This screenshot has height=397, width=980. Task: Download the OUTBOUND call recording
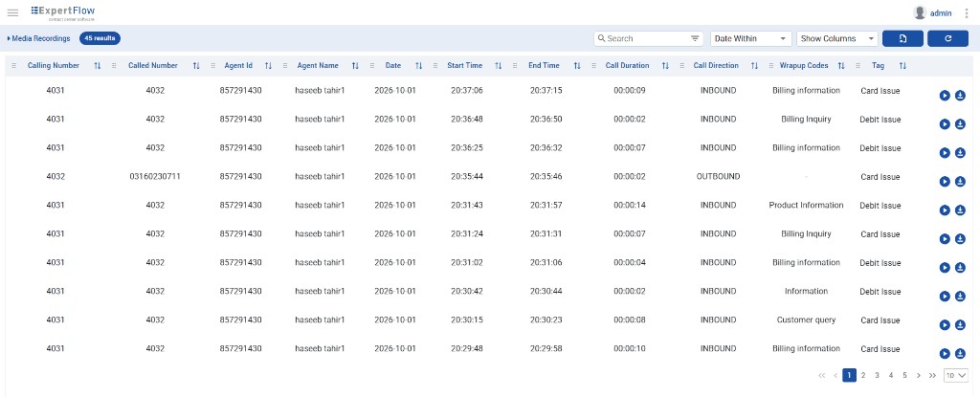960,182
